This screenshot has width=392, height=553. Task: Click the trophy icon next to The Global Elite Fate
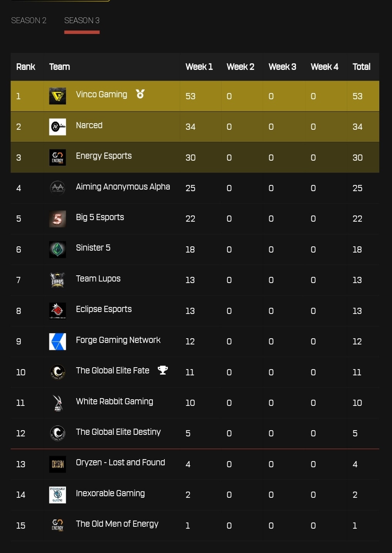(163, 370)
